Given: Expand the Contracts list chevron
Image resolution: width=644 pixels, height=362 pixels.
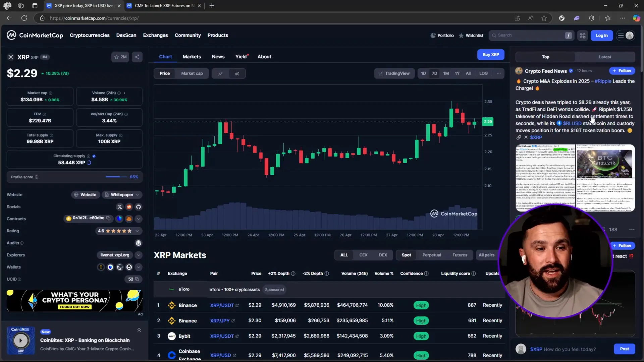Looking at the screenshot, I should point(139,219).
